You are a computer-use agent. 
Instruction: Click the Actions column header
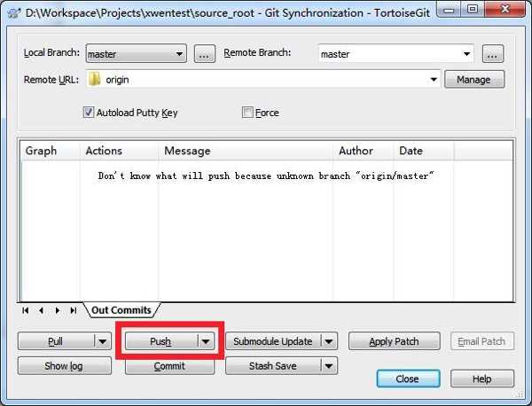(120, 151)
